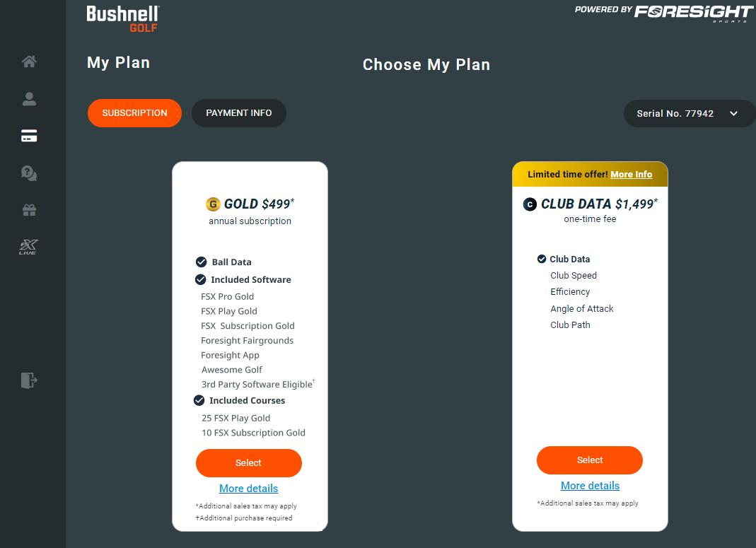Screen dimensions: 756x548
Task: Click the gift box sidebar icon
Action: point(29,210)
